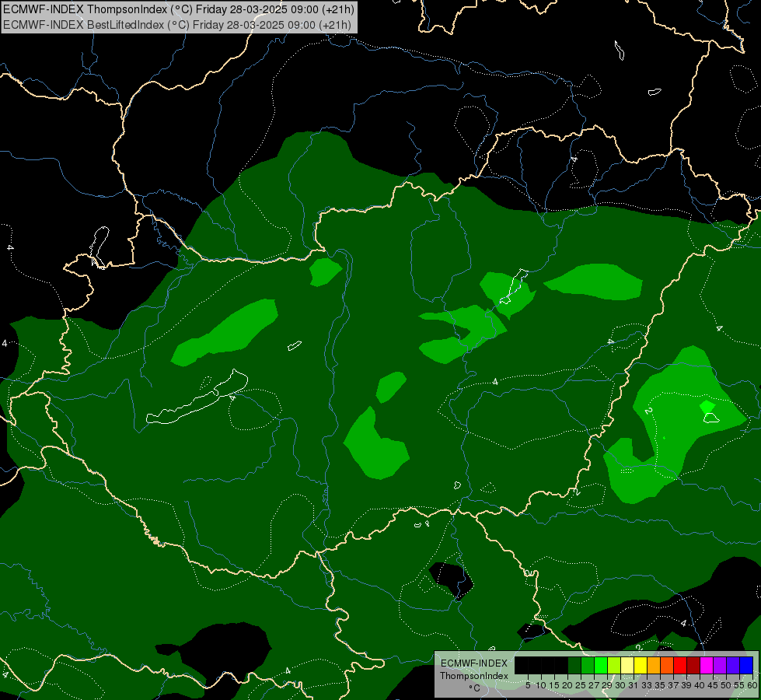The height and width of the screenshot is (700, 761).
Task: Select the yellow 31–33 legend swatch
Action: (x=641, y=665)
